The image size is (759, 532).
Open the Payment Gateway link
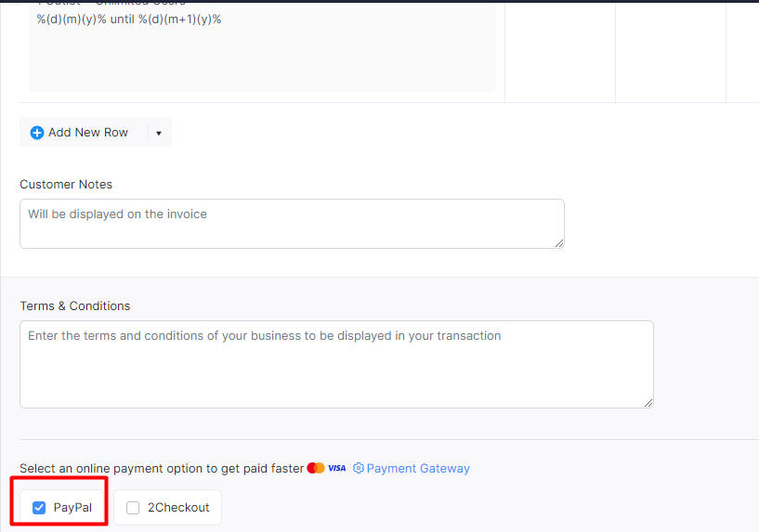click(x=418, y=468)
